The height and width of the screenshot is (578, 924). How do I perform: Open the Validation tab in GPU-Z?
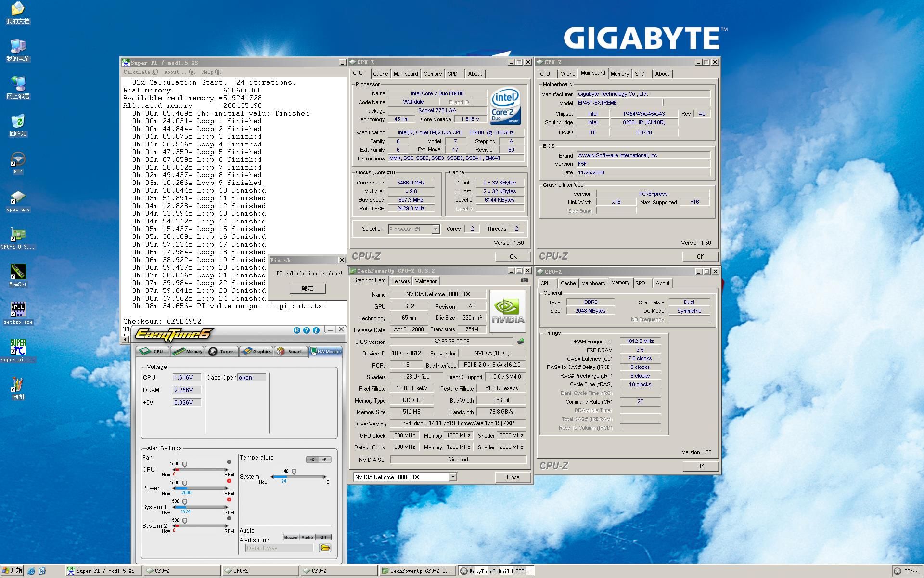(x=426, y=281)
